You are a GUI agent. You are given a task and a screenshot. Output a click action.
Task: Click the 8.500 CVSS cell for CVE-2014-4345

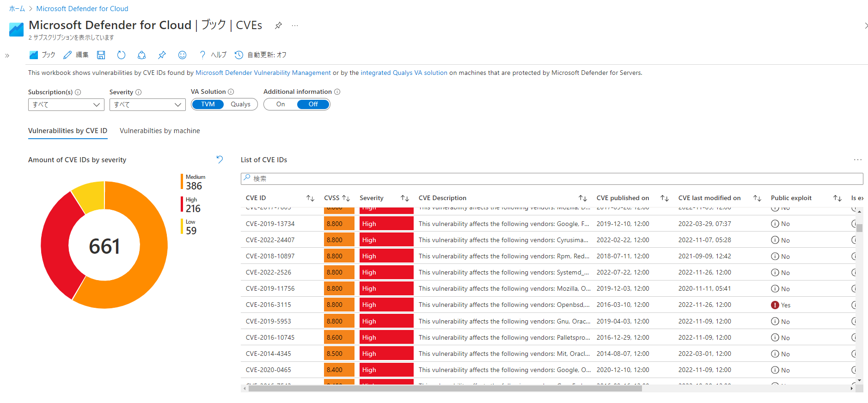pos(339,354)
